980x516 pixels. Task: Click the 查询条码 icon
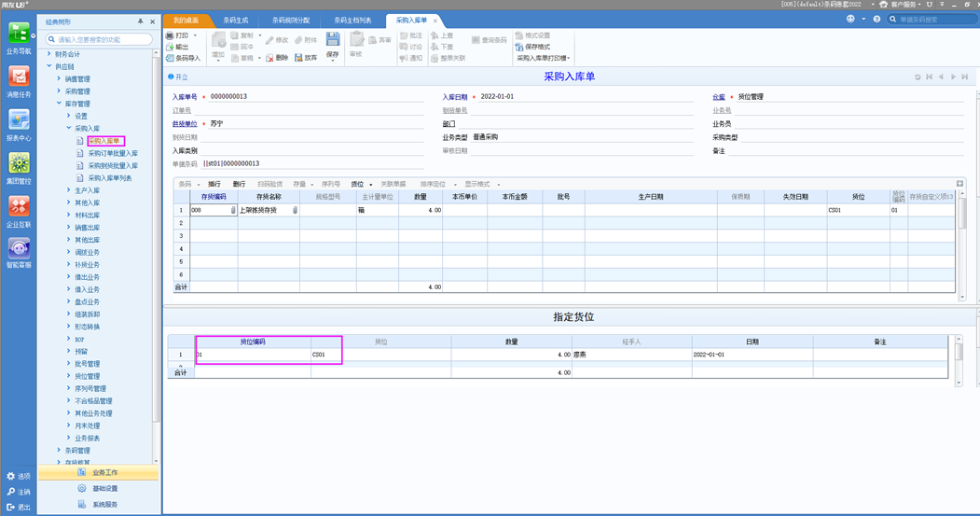(x=476, y=40)
